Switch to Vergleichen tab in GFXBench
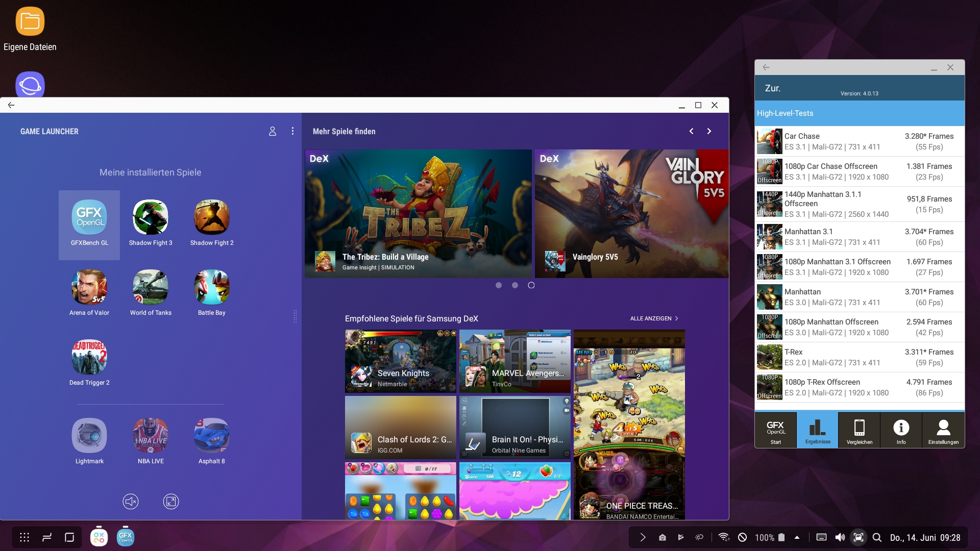 point(860,431)
